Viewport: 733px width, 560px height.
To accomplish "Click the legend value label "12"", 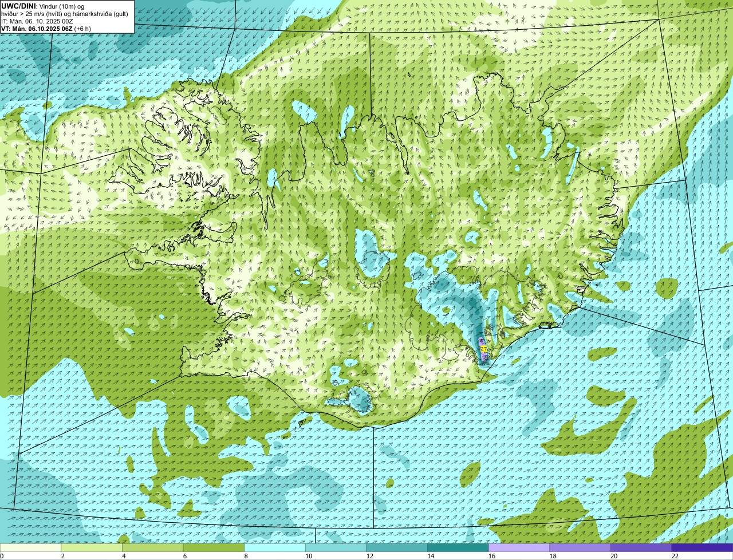I will pos(370,556).
